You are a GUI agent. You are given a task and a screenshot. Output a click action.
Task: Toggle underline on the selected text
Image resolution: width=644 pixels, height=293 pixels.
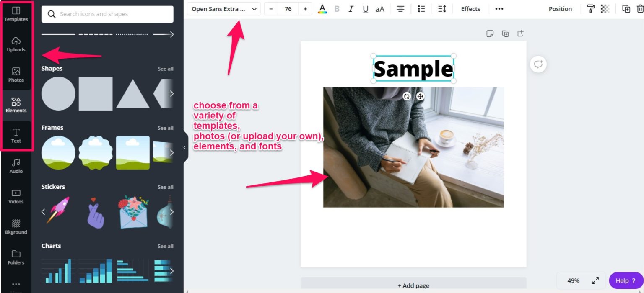click(364, 8)
